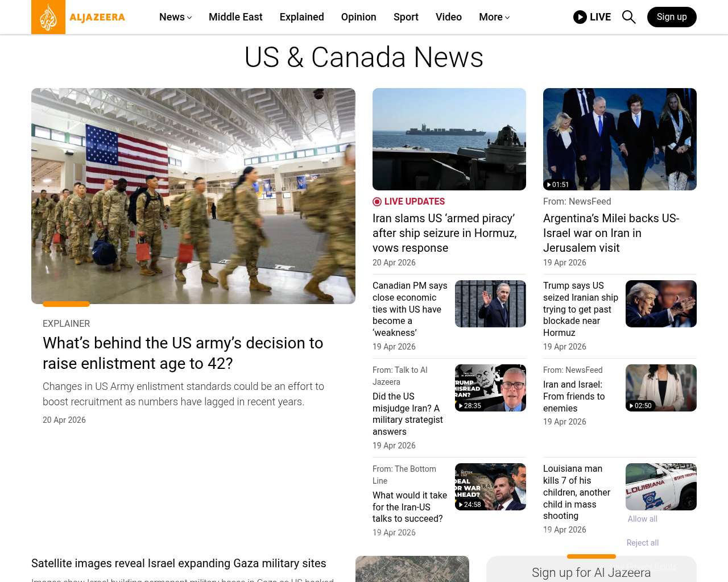Viewport: 728px width, 582px height.
Task: Click the Louisiana police car thumbnail
Action: coord(660,487)
